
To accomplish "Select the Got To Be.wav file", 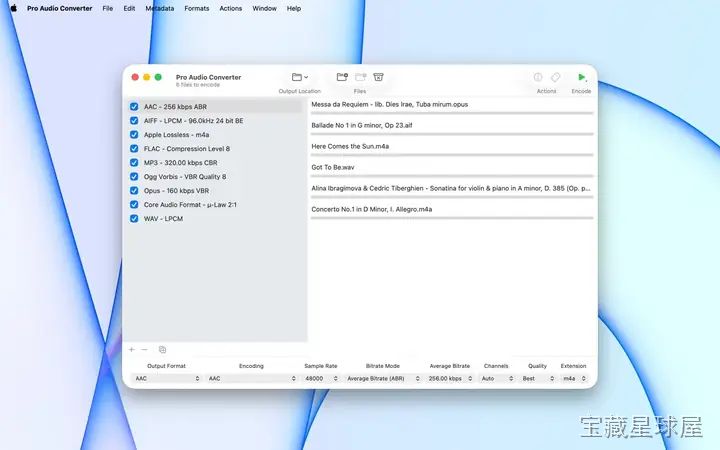I will [333, 167].
